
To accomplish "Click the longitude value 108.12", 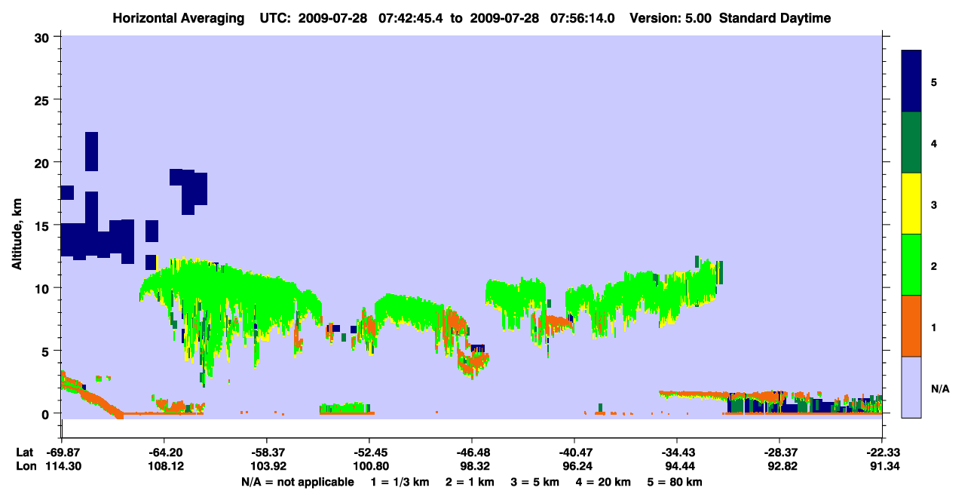I will pos(164,466).
